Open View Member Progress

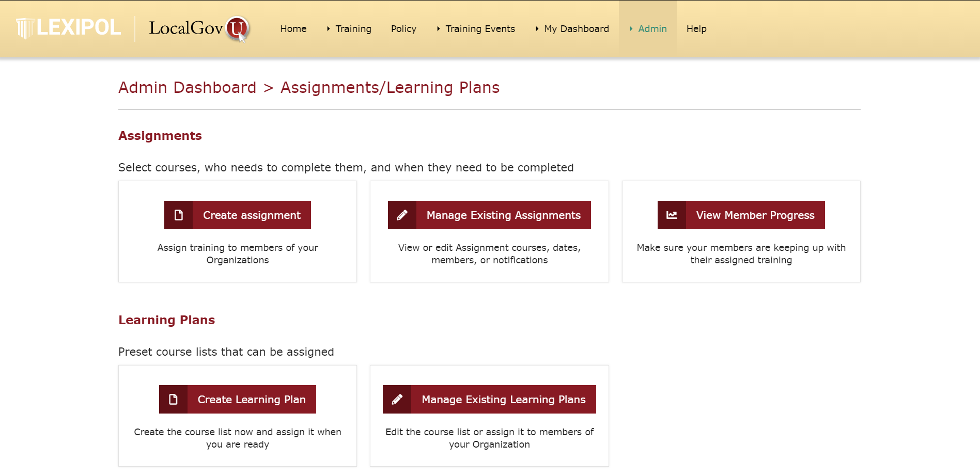coord(741,215)
